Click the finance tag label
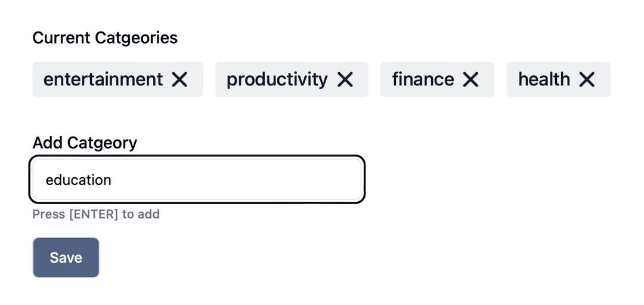The image size is (644, 305). (x=422, y=79)
